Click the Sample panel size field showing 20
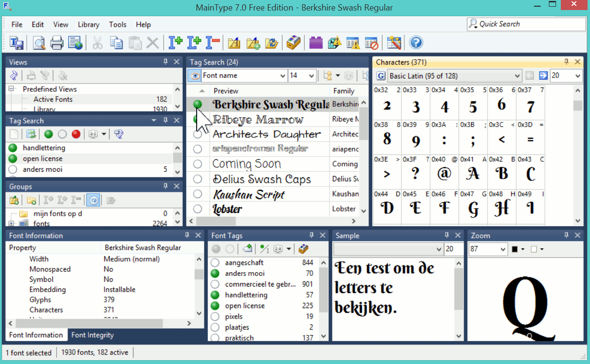590x364 pixels. 454,249
